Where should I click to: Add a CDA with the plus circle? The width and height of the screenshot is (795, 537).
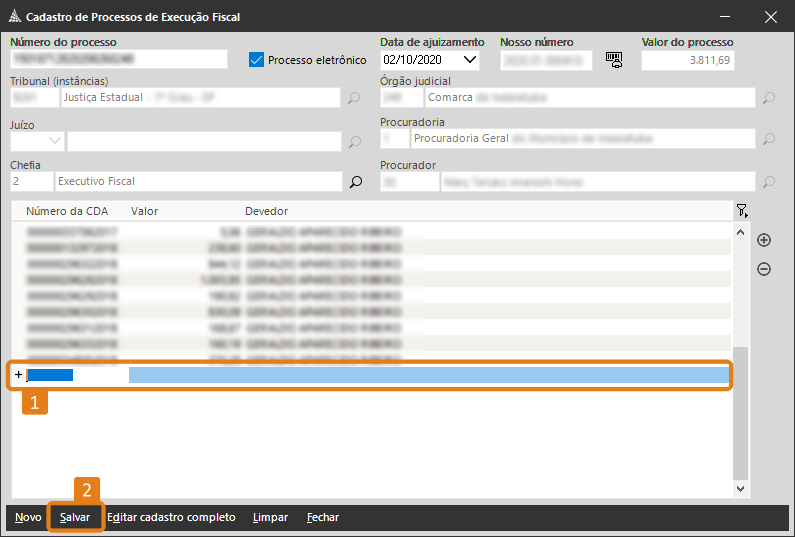764,240
